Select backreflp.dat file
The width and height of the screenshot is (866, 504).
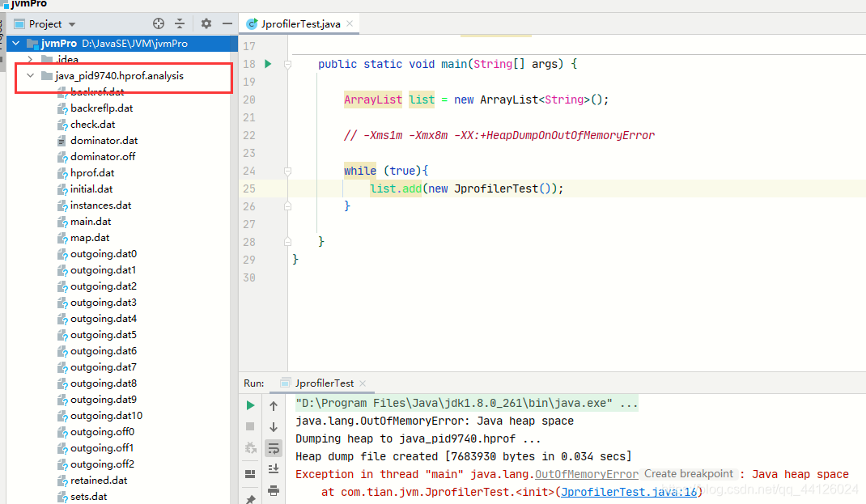[x=102, y=108]
